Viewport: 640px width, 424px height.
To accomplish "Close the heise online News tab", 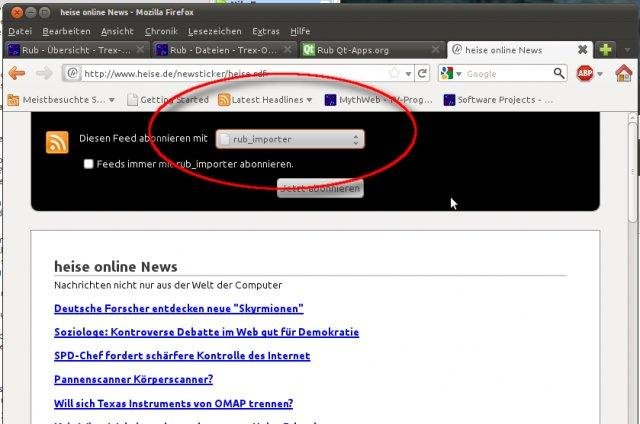I will (582, 50).
